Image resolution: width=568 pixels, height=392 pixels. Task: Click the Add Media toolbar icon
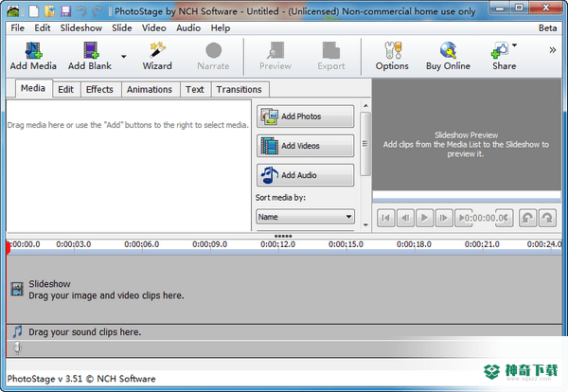click(33, 50)
